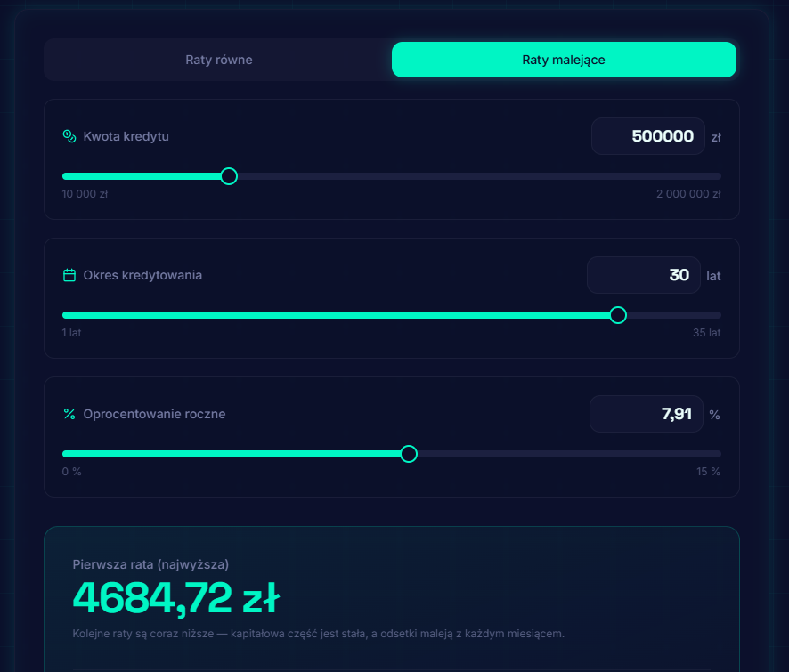Focus the loan amount field showing 500000
Screen dimensions: 789x672
point(647,136)
